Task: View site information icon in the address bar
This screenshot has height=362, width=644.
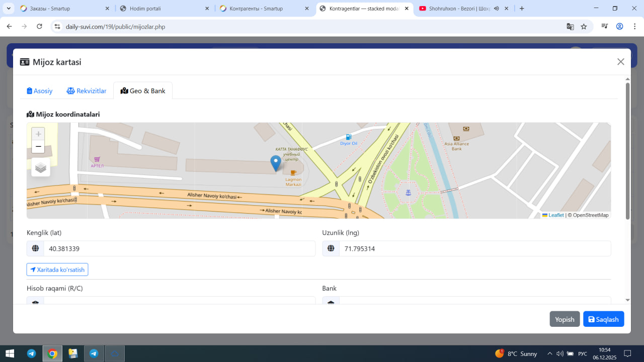Action: 57,27
